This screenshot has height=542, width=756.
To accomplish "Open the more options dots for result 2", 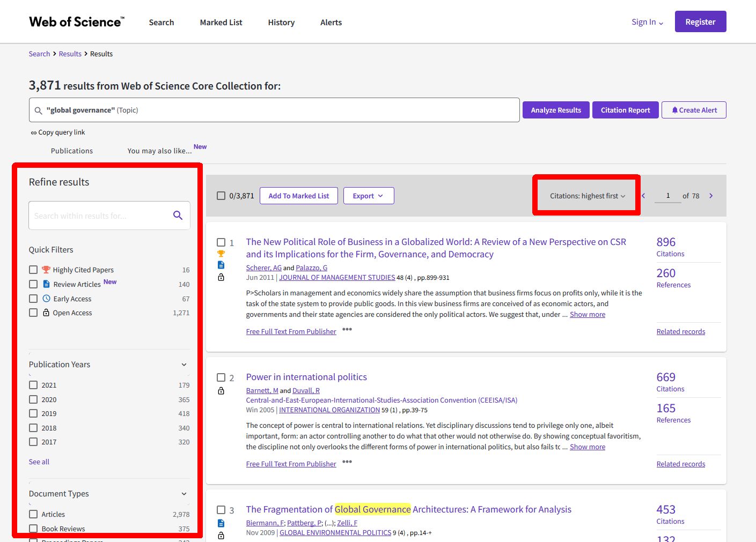I will (347, 462).
